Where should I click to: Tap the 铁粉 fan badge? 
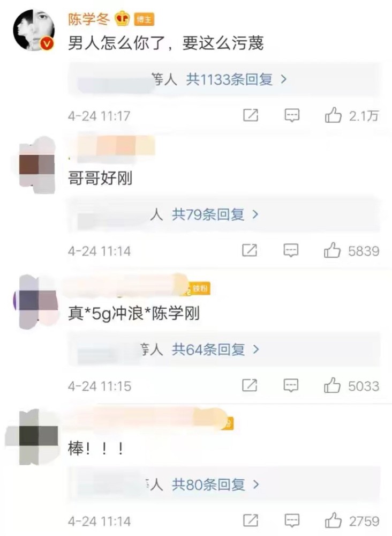198,289
